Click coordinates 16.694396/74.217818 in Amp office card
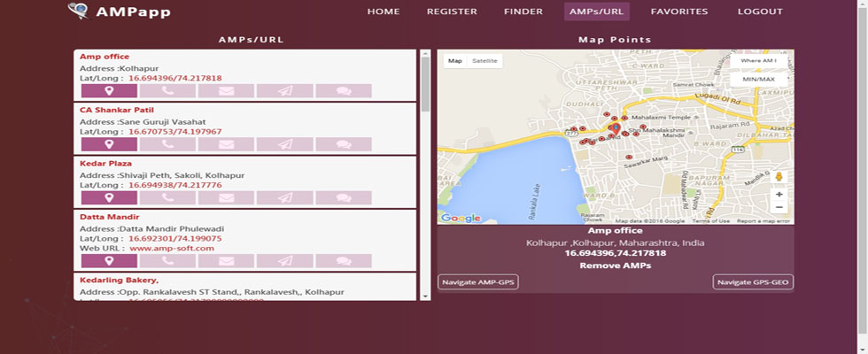 click(x=175, y=79)
